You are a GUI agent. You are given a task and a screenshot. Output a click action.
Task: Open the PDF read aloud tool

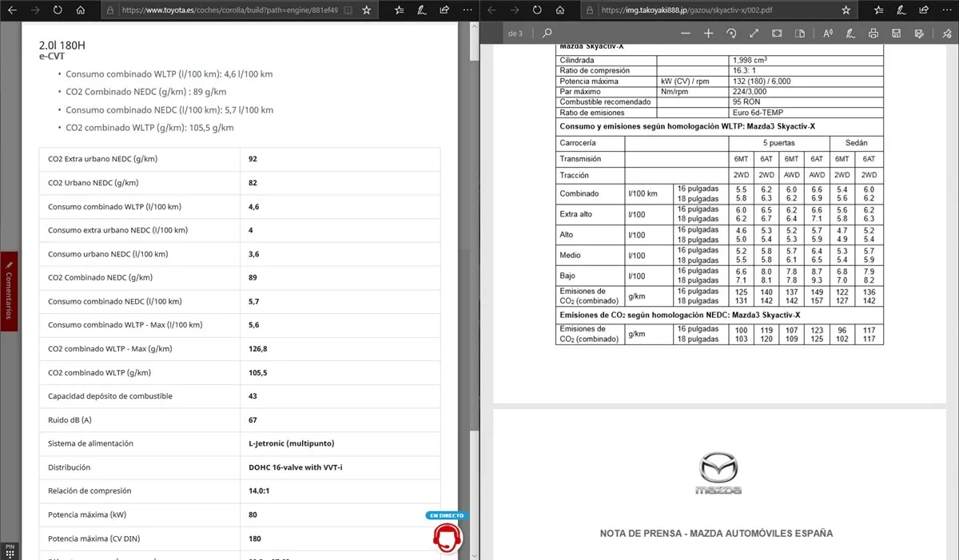click(827, 34)
